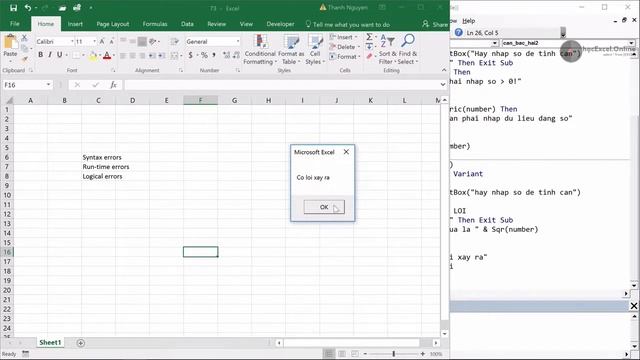Open Format as Table gallery
640x360 pixels.
(291, 49)
